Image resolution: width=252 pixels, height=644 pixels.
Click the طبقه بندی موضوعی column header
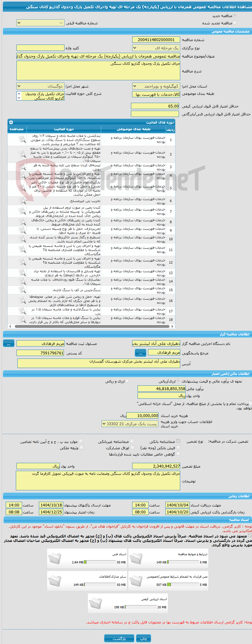coord(133,129)
